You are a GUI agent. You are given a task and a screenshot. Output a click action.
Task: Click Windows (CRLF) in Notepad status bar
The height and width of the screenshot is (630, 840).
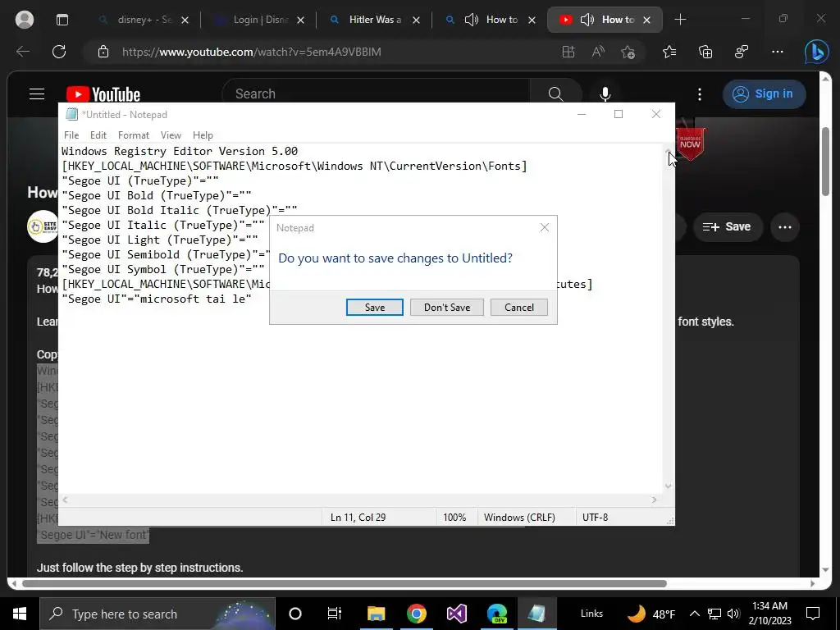point(519,518)
